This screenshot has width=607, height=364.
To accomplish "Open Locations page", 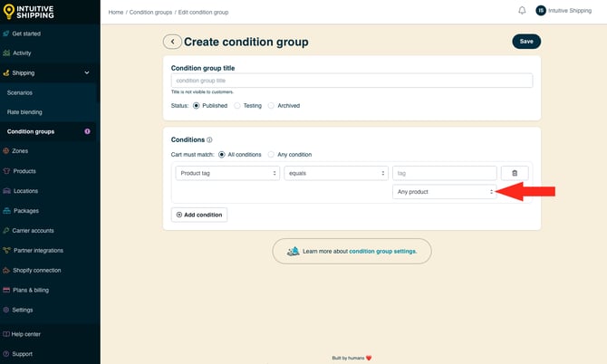I will coord(25,191).
